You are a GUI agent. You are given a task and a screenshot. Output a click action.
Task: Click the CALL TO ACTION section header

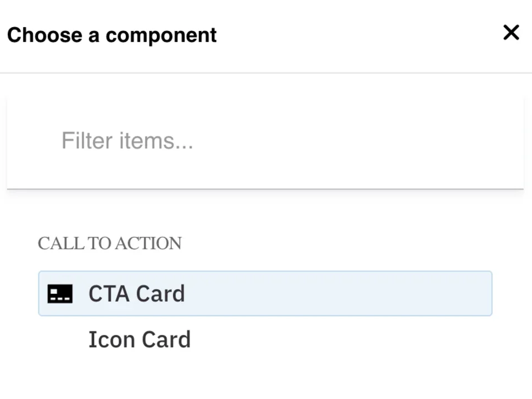tap(110, 243)
